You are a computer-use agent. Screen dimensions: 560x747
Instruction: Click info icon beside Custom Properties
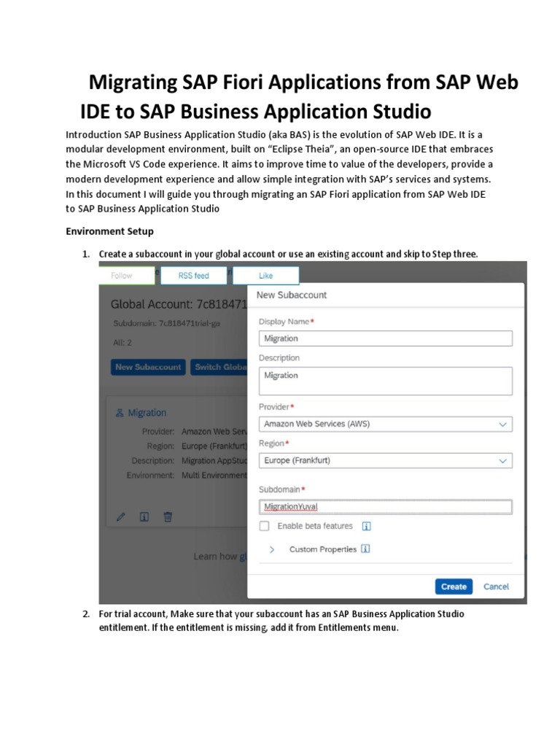coord(365,549)
